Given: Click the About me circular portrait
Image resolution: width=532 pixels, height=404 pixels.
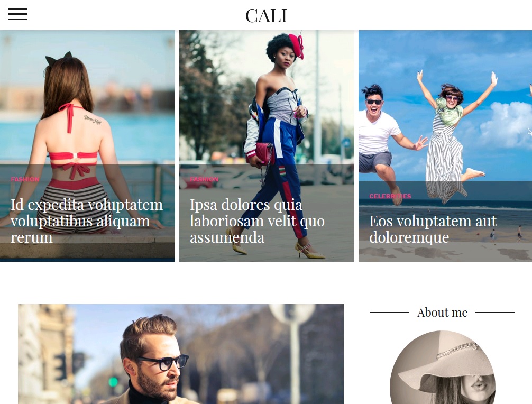Looking at the screenshot, I should pyautogui.click(x=443, y=368).
